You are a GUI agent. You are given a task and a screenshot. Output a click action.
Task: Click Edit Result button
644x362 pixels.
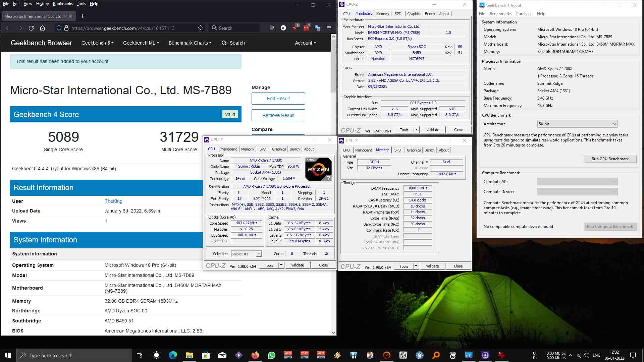pos(278,99)
